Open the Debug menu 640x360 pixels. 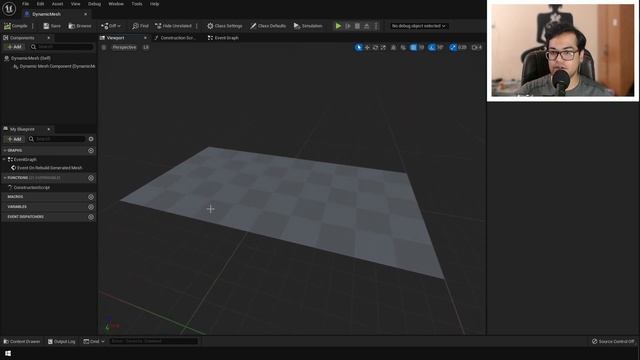pyautogui.click(x=94, y=4)
